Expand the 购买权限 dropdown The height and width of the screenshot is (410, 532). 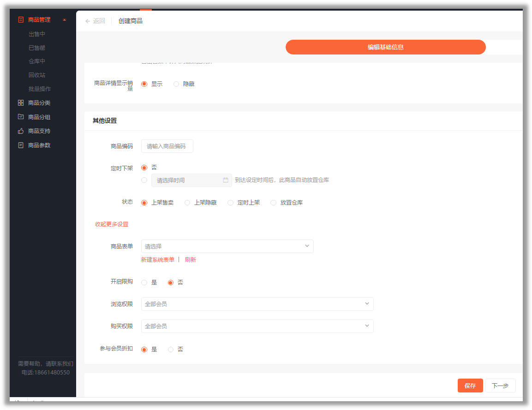[257, 326]
